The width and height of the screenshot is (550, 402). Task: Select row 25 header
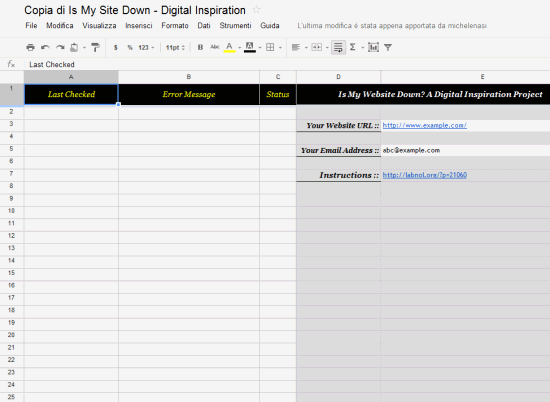[x=12, y=397]
